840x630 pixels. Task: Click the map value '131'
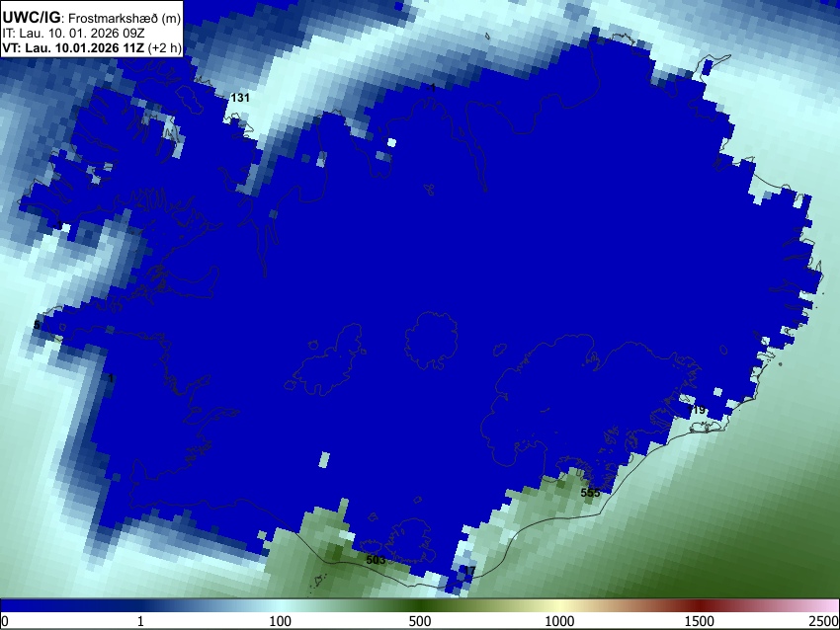(x=240, y=98)
